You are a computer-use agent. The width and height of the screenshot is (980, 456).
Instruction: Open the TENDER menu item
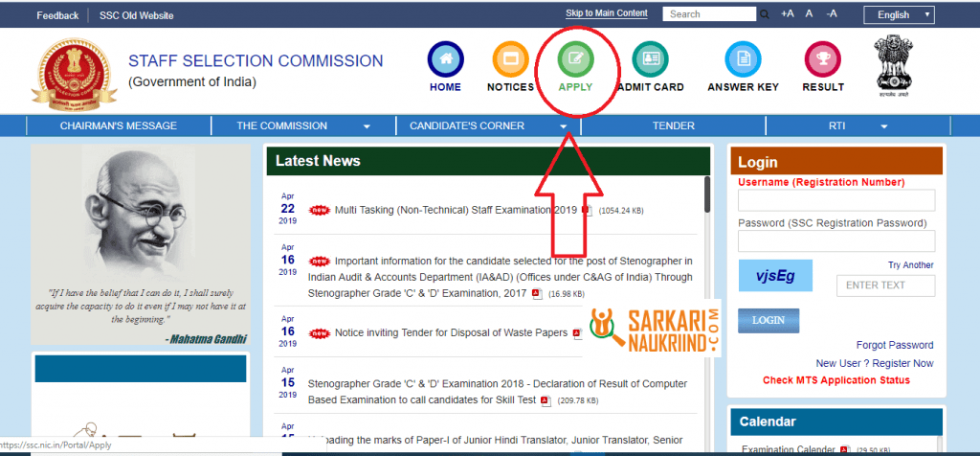click(673, 125)
